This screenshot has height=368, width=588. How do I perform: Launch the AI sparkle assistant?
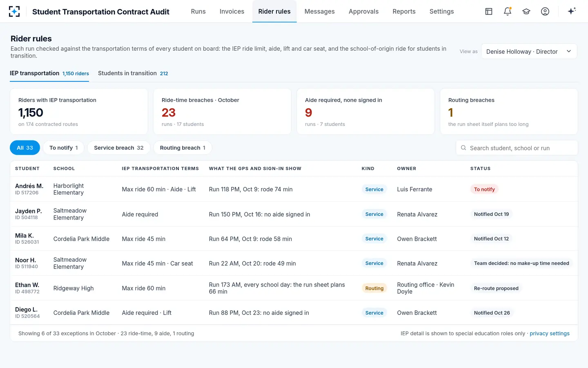coord(572,11)
